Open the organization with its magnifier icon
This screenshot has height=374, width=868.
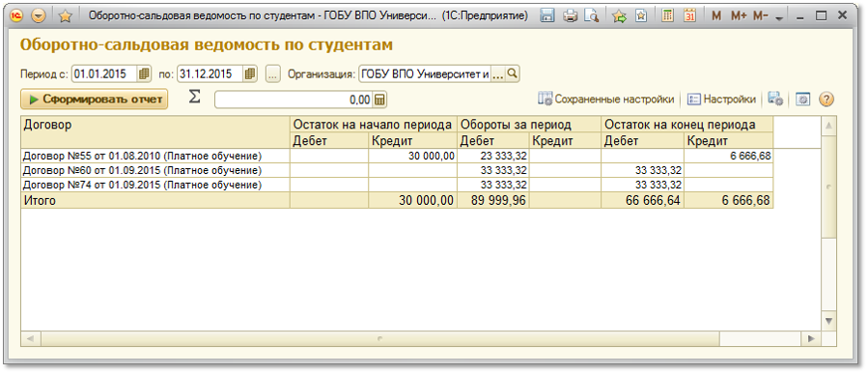512,73
